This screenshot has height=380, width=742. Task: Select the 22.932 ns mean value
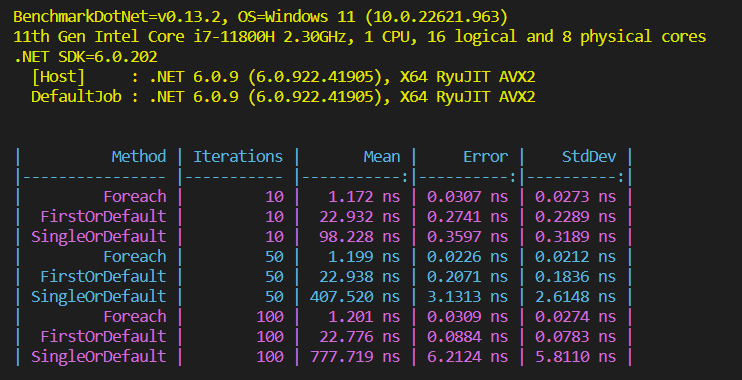pyautogui.click(x=360, y=216)
